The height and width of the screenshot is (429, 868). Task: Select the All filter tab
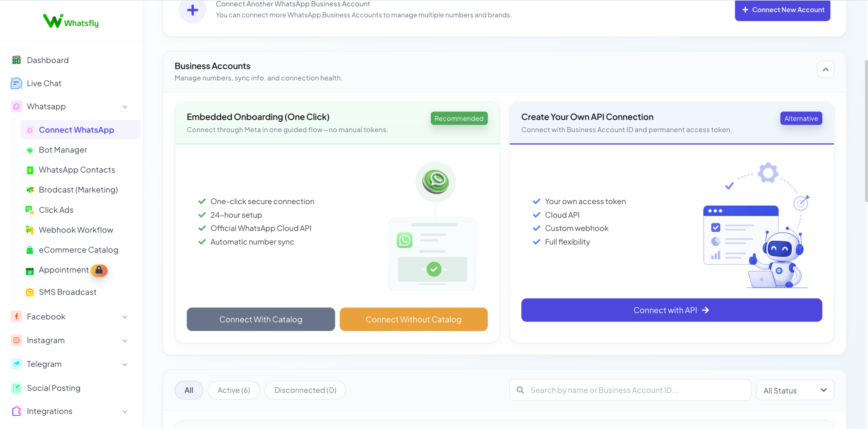189,390
